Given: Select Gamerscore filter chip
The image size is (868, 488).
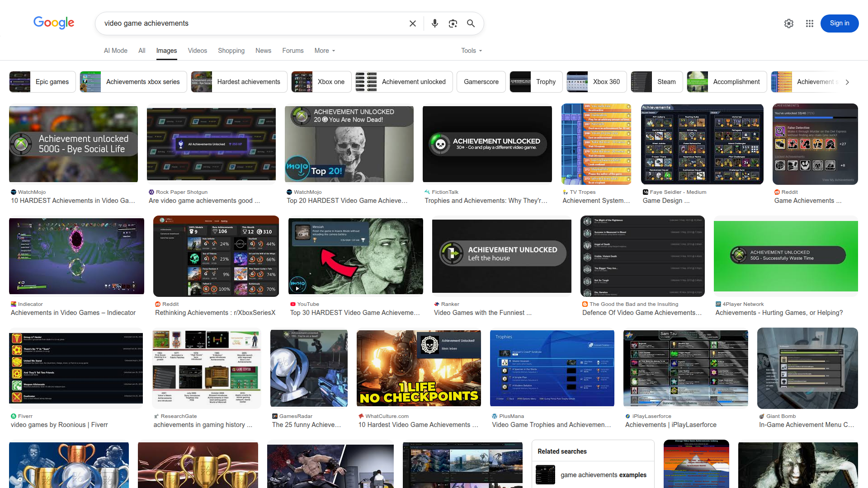Looking at the screenshot, I should (481, 82).
